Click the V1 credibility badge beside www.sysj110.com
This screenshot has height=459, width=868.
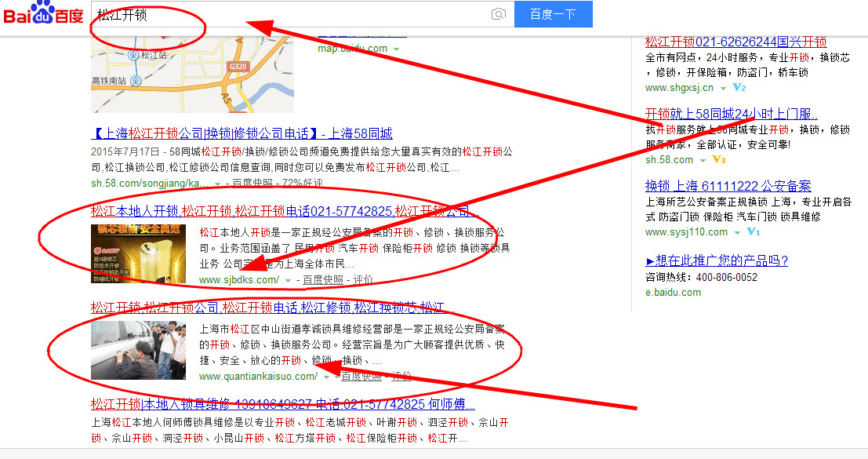(754, 232)
